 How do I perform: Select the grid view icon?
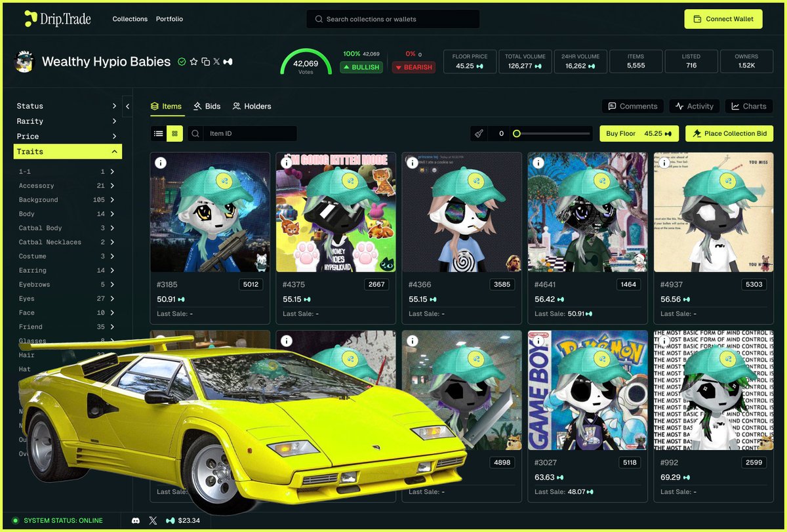click(174, 133)
